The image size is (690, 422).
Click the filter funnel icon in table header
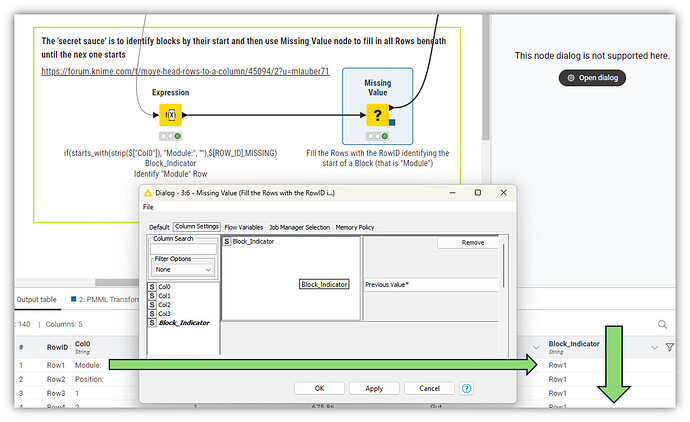click(x=670, y=347)
